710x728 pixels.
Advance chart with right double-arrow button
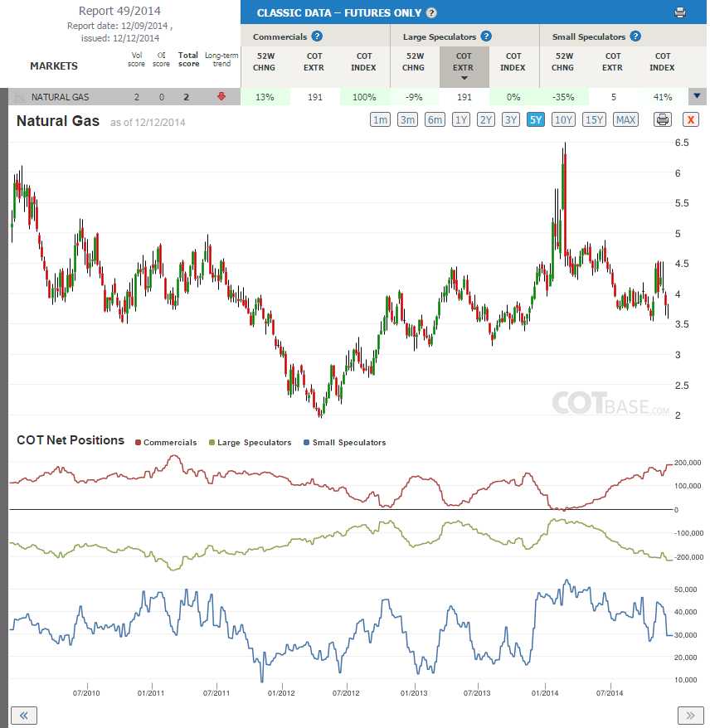click(690, 715)
